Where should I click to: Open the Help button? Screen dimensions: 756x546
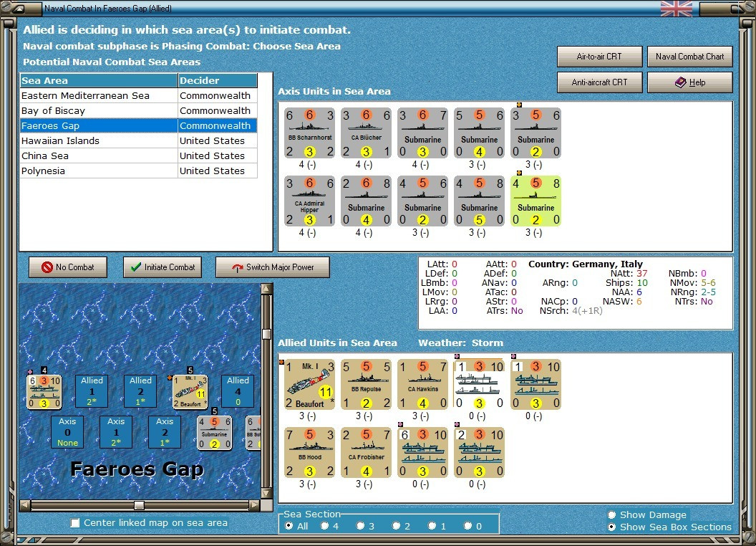[690, 82]
